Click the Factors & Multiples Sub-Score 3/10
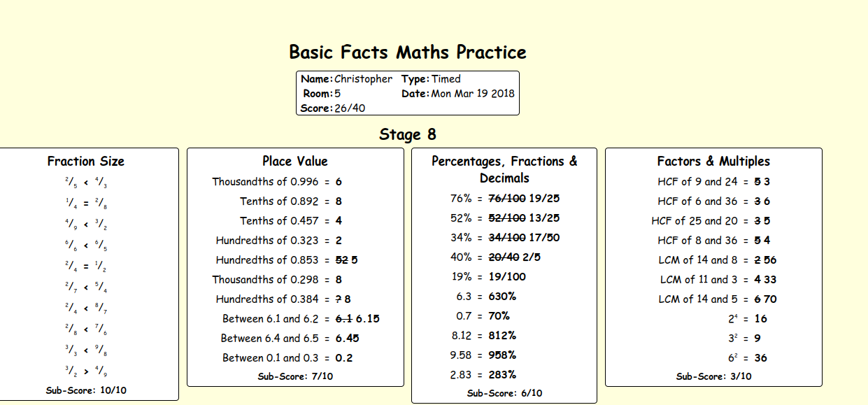Viewport: 868px width, 405px height. 713,376
